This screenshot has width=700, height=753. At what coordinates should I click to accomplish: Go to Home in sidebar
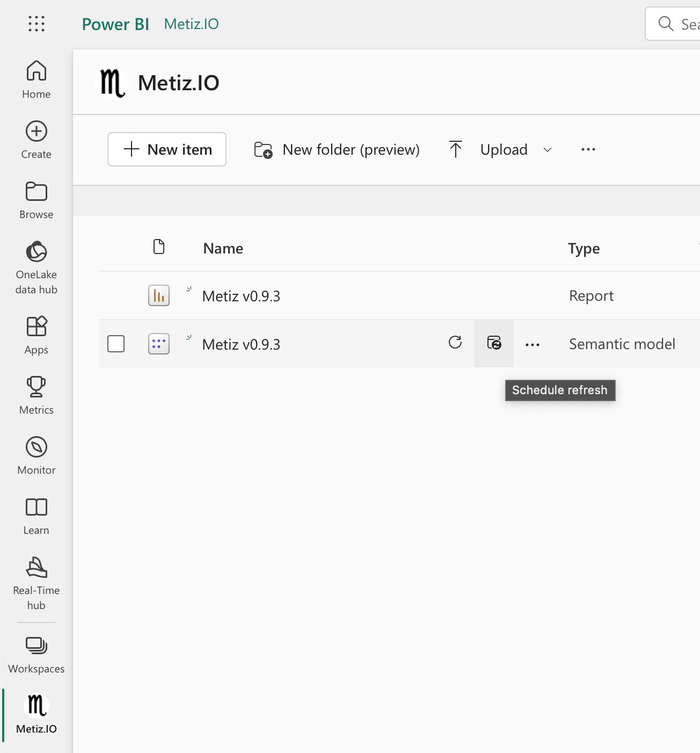37,79
